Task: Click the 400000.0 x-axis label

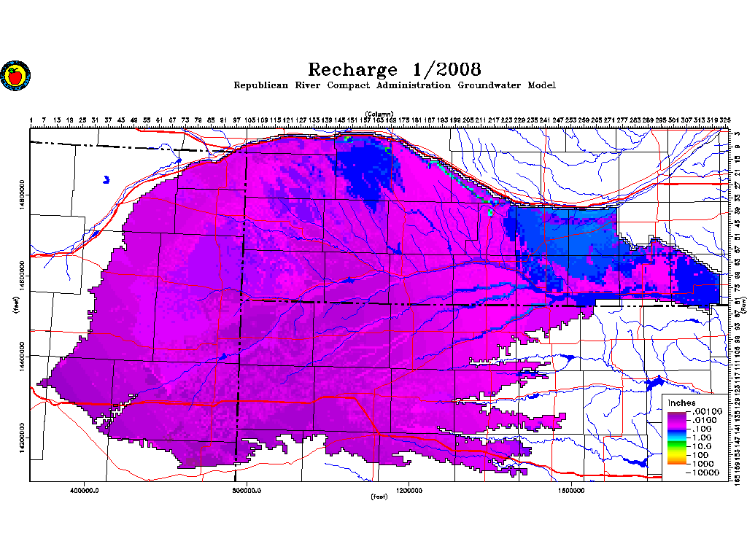Action: 86,490
